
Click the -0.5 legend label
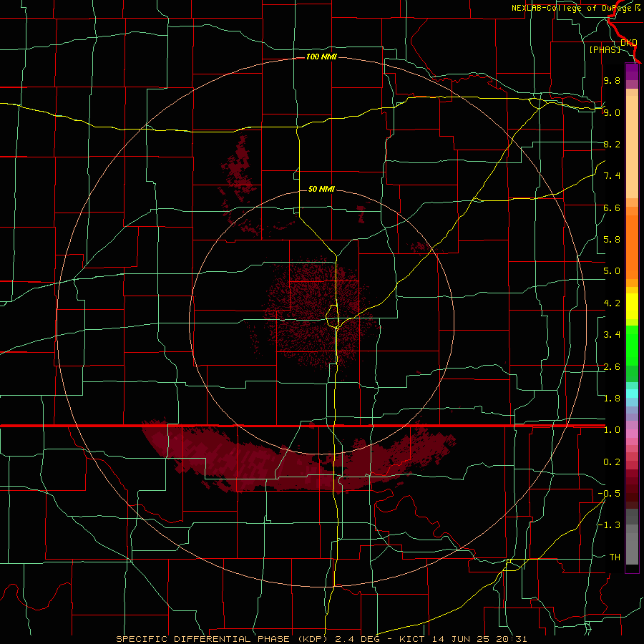pyautogui.click(x=609, y=494)
